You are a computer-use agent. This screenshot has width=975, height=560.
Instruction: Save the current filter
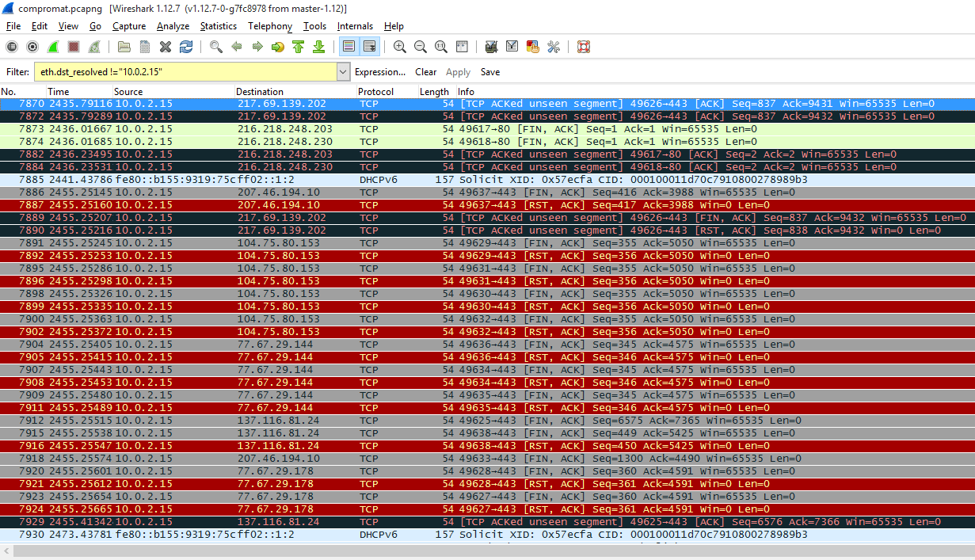(x=490, y=72)
